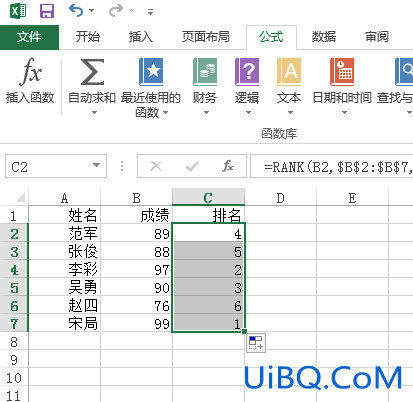This screenshot has height=402, width=413.
Task: Open the 文本 functions menu
Action: 289,86
